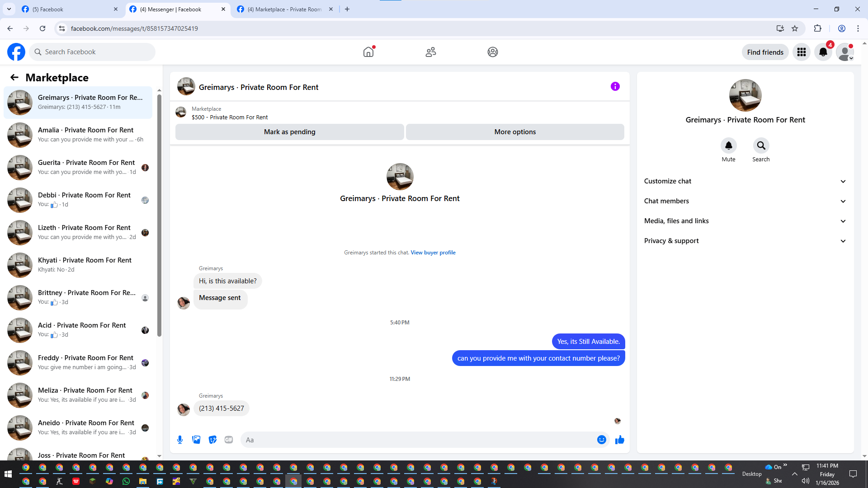Send a thumbs-up like
Screen dimensions: 868x488
(x=619, y=440)
